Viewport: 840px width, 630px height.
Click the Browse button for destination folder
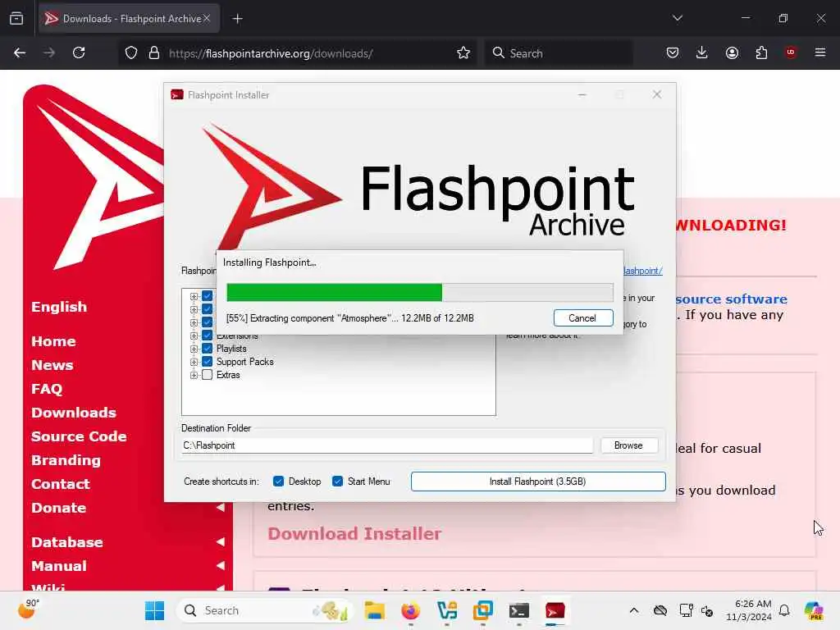point(628,445)
